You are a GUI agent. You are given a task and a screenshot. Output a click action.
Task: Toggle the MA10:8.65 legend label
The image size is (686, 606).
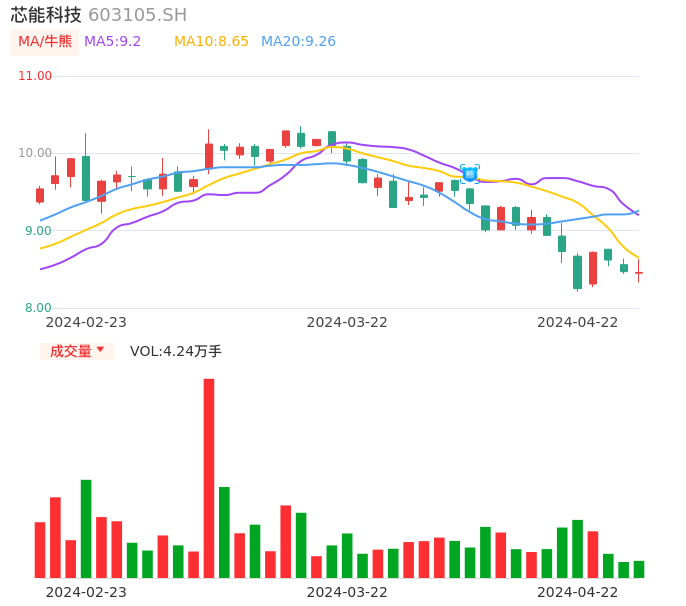(211, 42)
